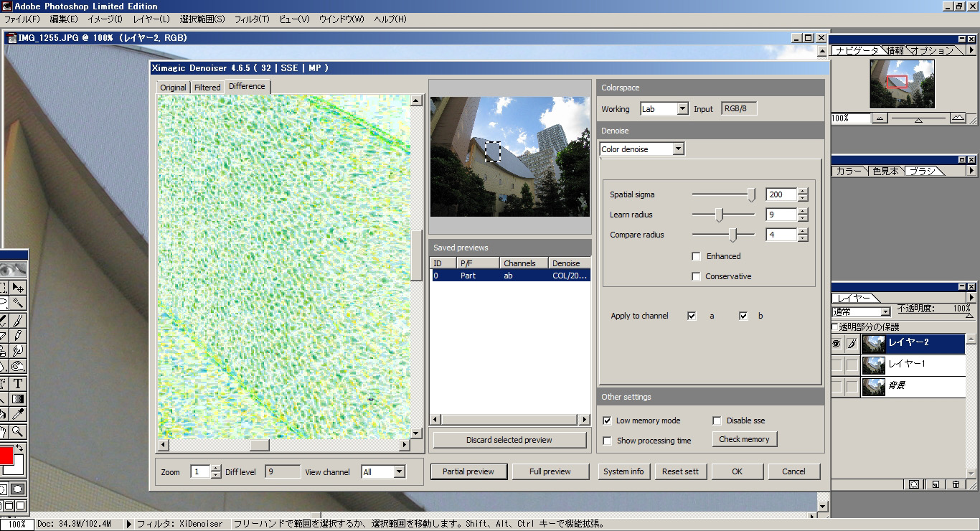Uncheck Apply to channel a
Image resolution: width=980 pixels, height=531 pixels.
[692, 316]
